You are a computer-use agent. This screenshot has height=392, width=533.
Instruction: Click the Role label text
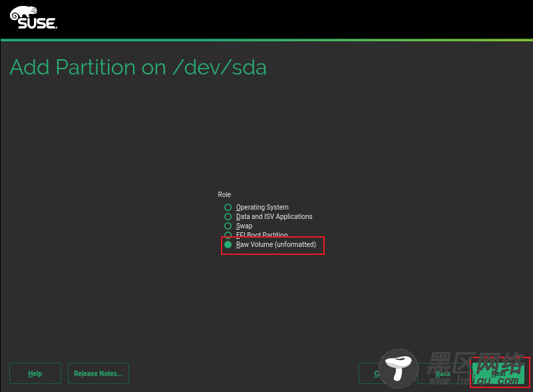pyautogui.click(x=224, y=194)
